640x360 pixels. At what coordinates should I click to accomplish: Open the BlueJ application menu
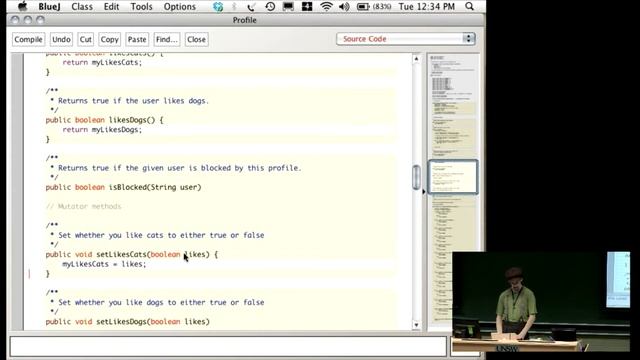click(49, 7)
